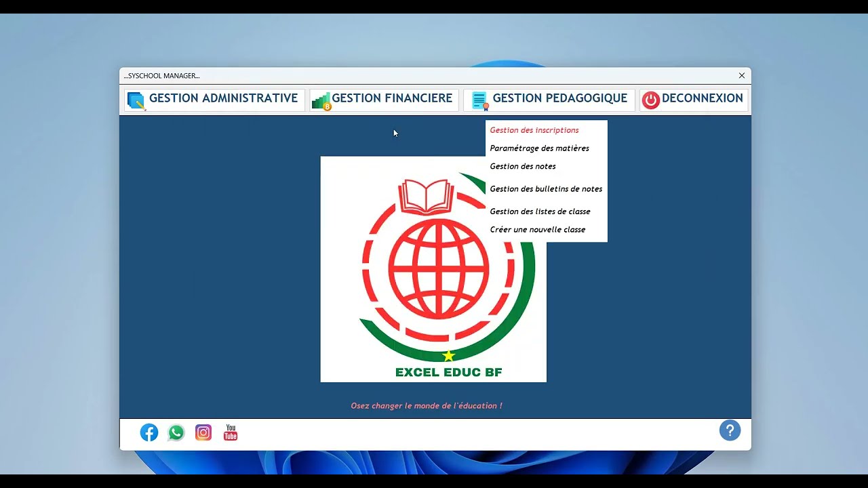The height and width of the screenshot is (488, 868).
Task: Click the red power Deconnexion icon
Action: click(651, 100)
